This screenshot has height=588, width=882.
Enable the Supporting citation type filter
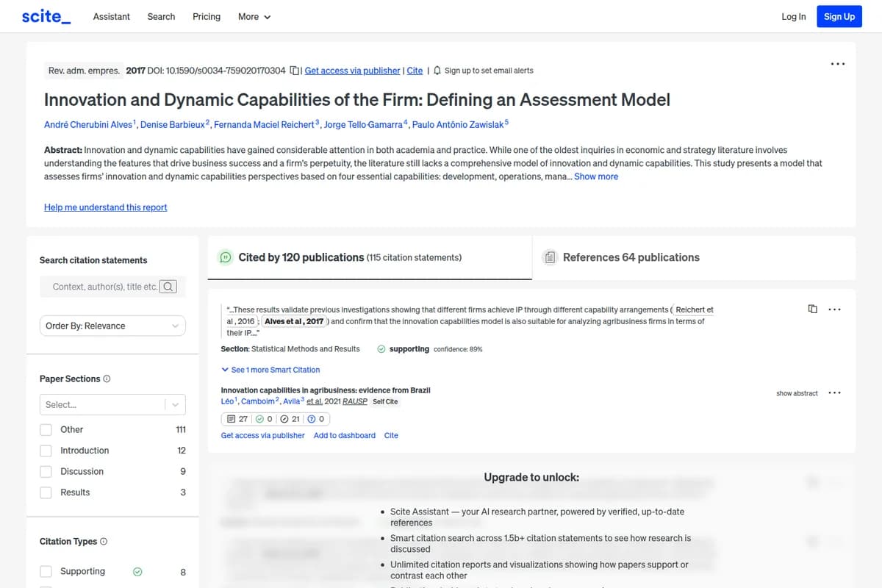[x=46, y=571]
